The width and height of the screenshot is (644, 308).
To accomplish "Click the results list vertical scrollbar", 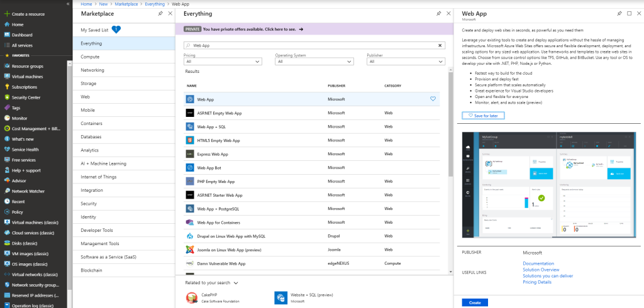I will (x=450, y=123).
